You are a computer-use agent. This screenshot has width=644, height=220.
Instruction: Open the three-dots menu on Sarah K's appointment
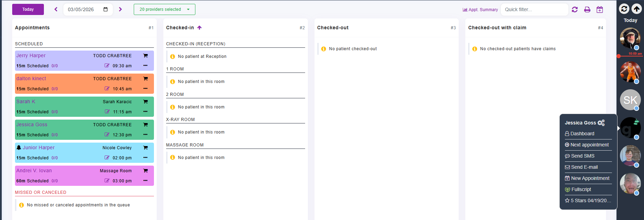[146, 112]
